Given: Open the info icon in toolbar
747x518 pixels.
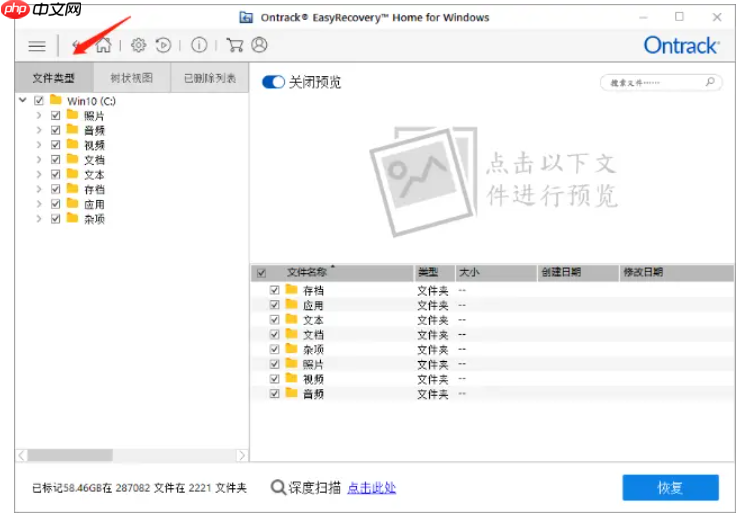Looking at the screenshot, I should coord(199,45).
